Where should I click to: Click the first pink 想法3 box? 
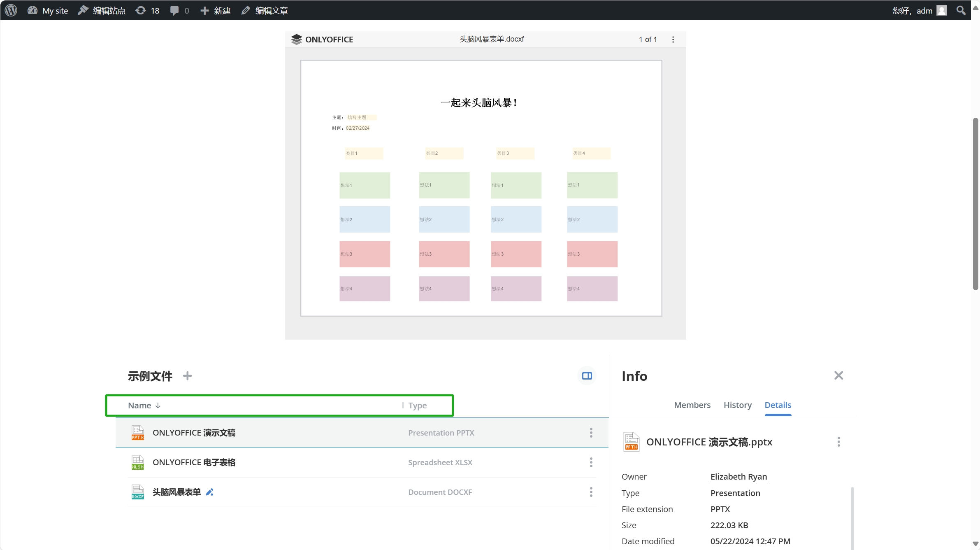365,254
